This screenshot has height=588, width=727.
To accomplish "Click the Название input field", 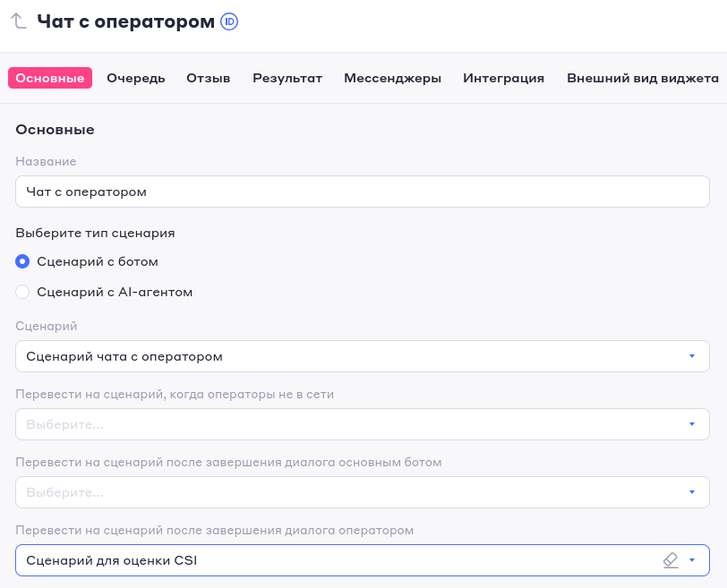I will pos(363,192).
